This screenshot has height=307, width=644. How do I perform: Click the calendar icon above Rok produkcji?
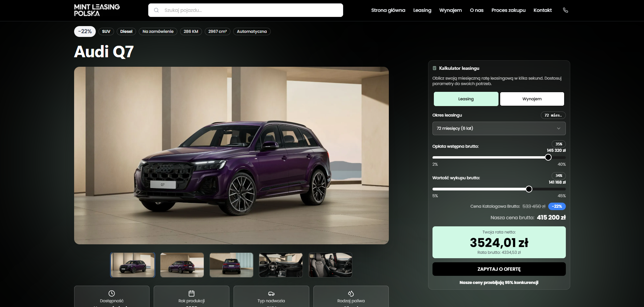coord(192,293)
